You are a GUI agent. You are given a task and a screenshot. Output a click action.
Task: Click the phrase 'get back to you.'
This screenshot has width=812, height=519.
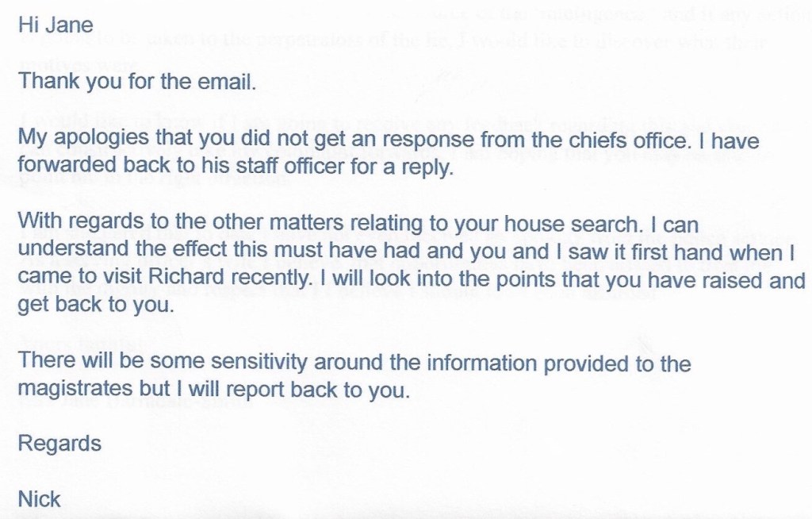click(95, 307)
